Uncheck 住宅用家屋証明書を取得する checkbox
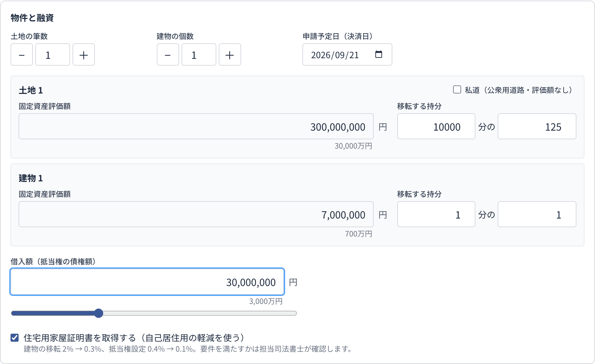This screenshot has width=595, height=364. (x=15, y=338)
